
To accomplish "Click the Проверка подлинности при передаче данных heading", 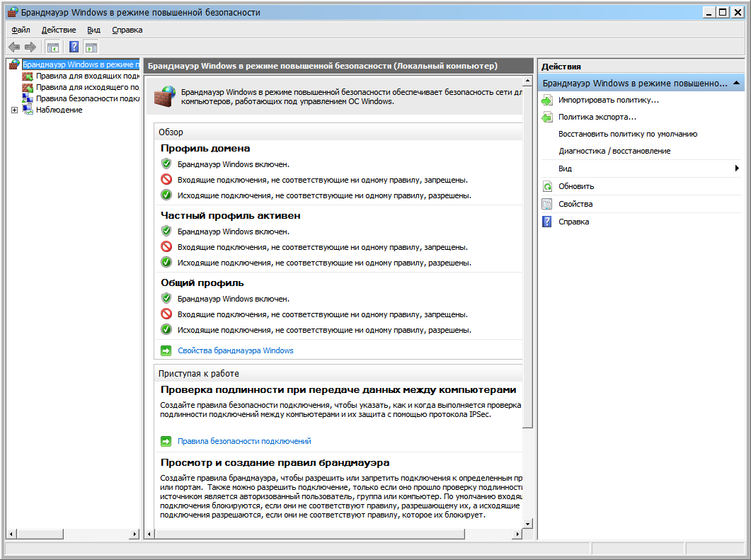I will tap(338, 389).
